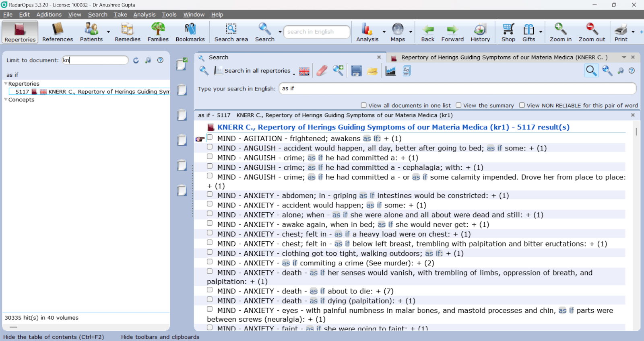
Task: Go Forward using green arrow
Action: click(x=452, y=32)
